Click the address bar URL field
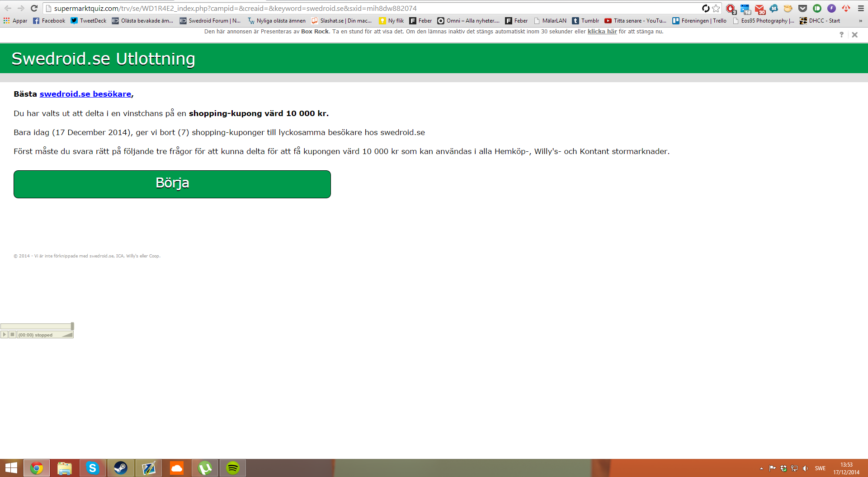Viewport: 868px width, 477px height. pyautogui.click(x=371, y=8)
